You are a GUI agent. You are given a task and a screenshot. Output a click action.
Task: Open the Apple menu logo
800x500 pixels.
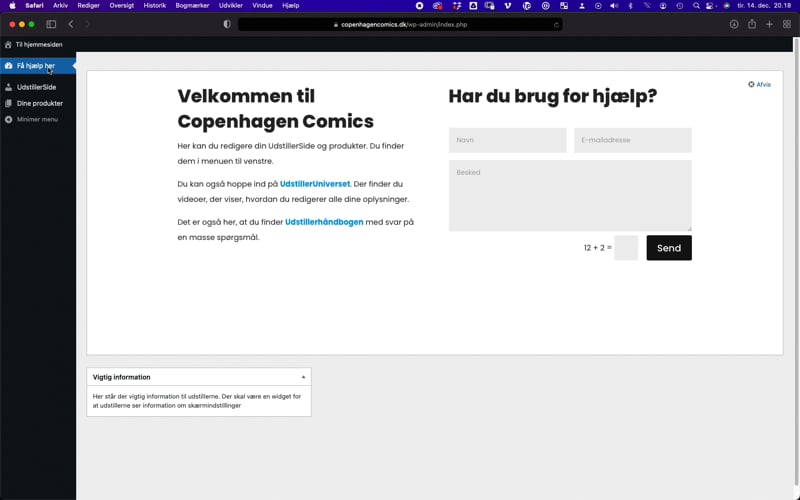point(12,6)
